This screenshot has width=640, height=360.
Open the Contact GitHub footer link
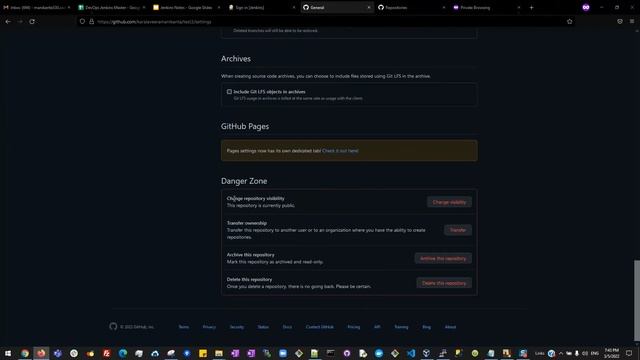(x=320, y=327)
